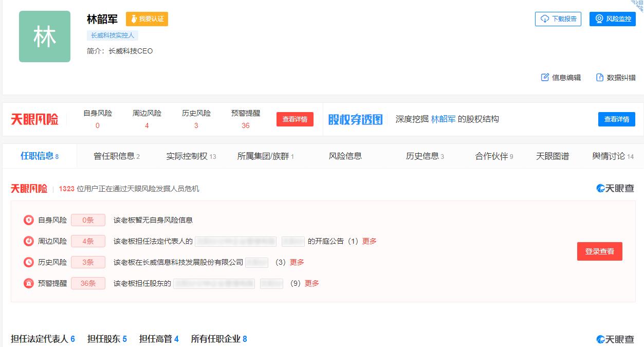The width and height of the screenshot is (644, 347).
Task: Switch to the 舆情讨论 tab
Action: click(x=613, y=156)
